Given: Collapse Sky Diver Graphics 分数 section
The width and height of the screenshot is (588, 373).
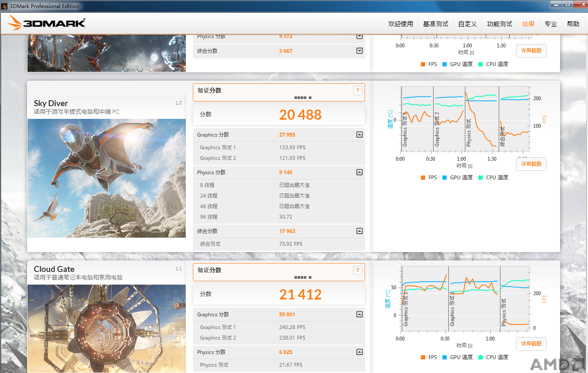Looking at the screenshot, I should [360, 134].
